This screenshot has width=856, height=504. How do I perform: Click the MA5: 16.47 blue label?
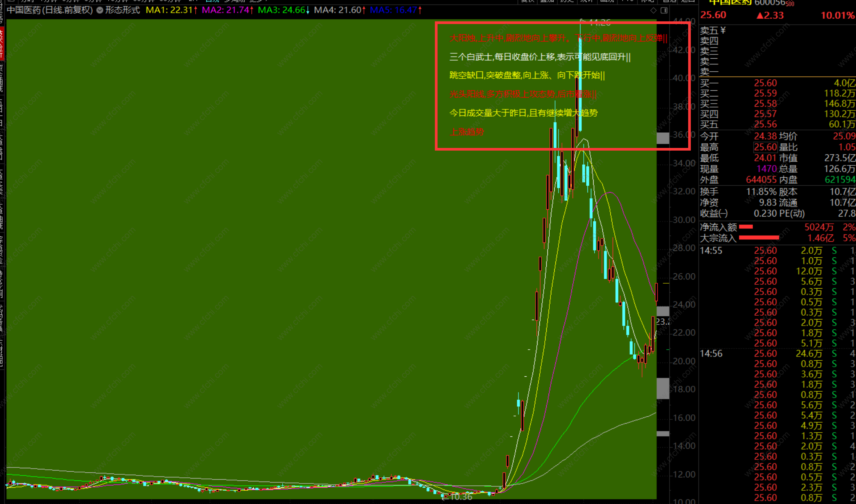[393, 10]
